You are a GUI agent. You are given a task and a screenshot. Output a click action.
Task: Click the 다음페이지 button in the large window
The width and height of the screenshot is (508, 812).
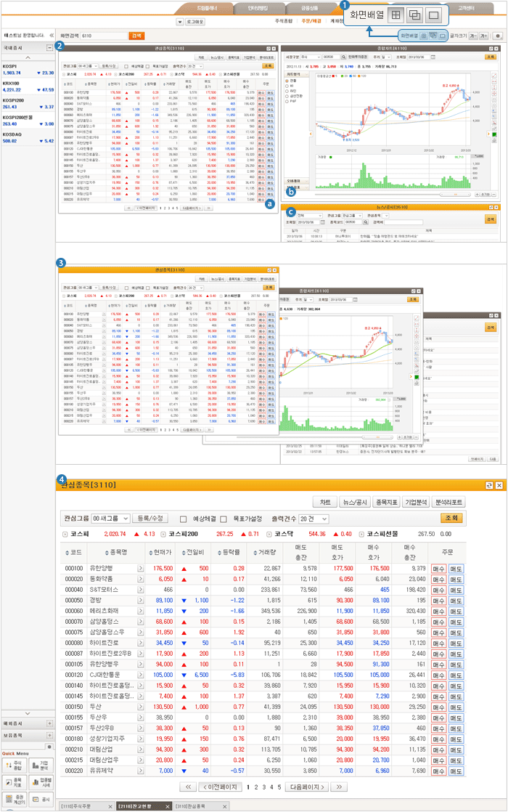tap(307, 787)
